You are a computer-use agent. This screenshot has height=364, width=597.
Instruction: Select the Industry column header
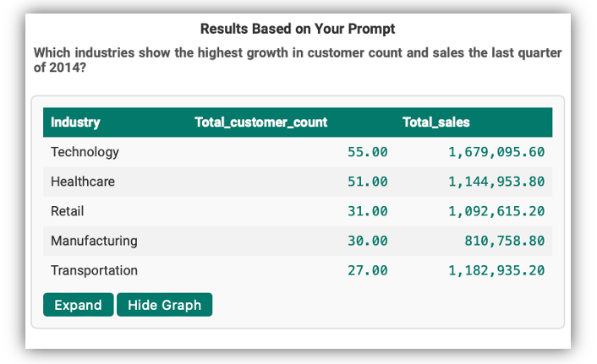(x=75, y=122)
